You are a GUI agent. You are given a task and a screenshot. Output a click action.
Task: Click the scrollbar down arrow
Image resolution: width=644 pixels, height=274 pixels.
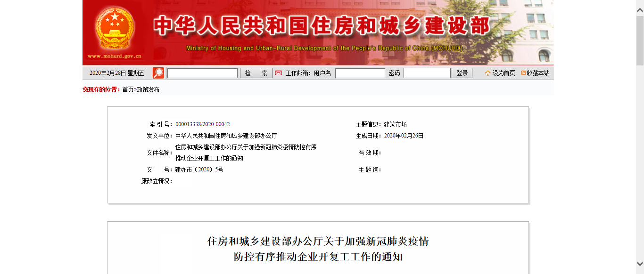640,264
